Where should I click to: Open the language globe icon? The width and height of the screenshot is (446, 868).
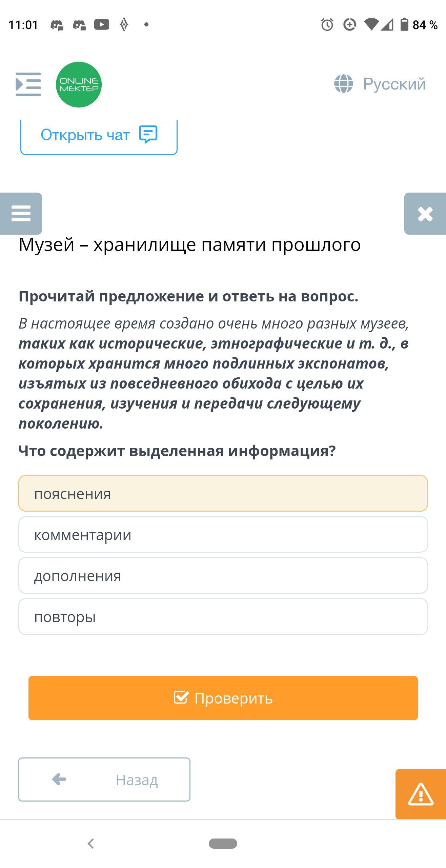344,84
